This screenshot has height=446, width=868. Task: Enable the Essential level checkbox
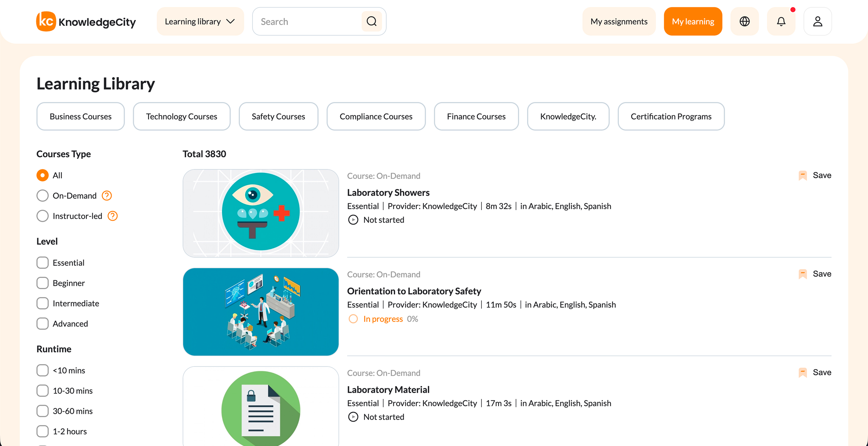click(x=43, y=263)
